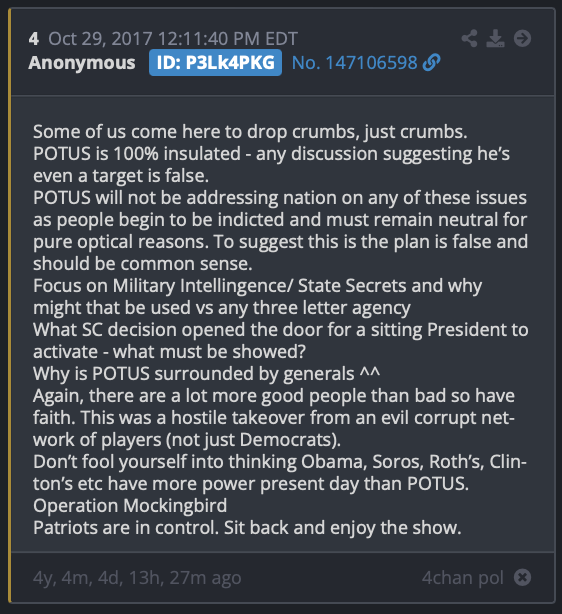Click the Oct 29, 2017 timestamp
The image size is (562, 614).
(x=173, y=39)
